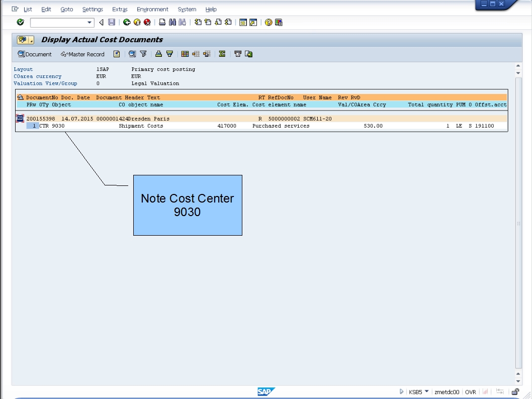Click the Details magnifier icon in application toolbar
Screen dimensions: 532x399
click(x=132, y=54)
